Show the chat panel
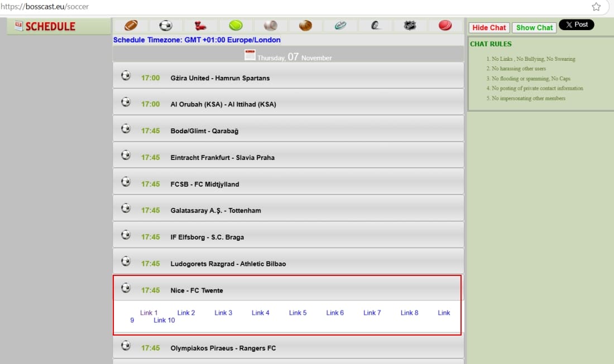This screenshot has width=614, height=364. pyautogui.click(x=534, y=28)
